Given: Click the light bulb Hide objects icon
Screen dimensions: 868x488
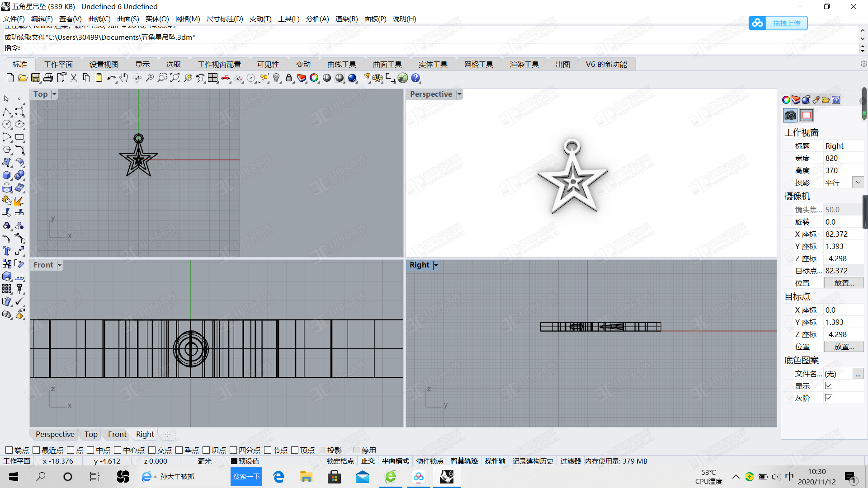Looking at the screenshot, I should [276, 78].
